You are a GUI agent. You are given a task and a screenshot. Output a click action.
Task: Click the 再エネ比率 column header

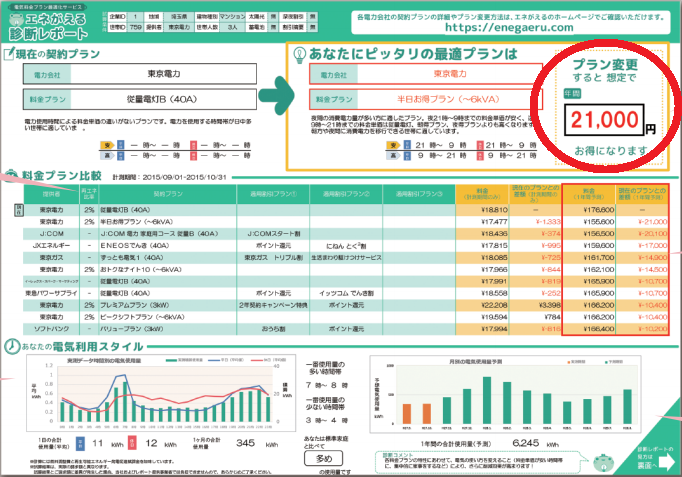click(x=89, y=194)
